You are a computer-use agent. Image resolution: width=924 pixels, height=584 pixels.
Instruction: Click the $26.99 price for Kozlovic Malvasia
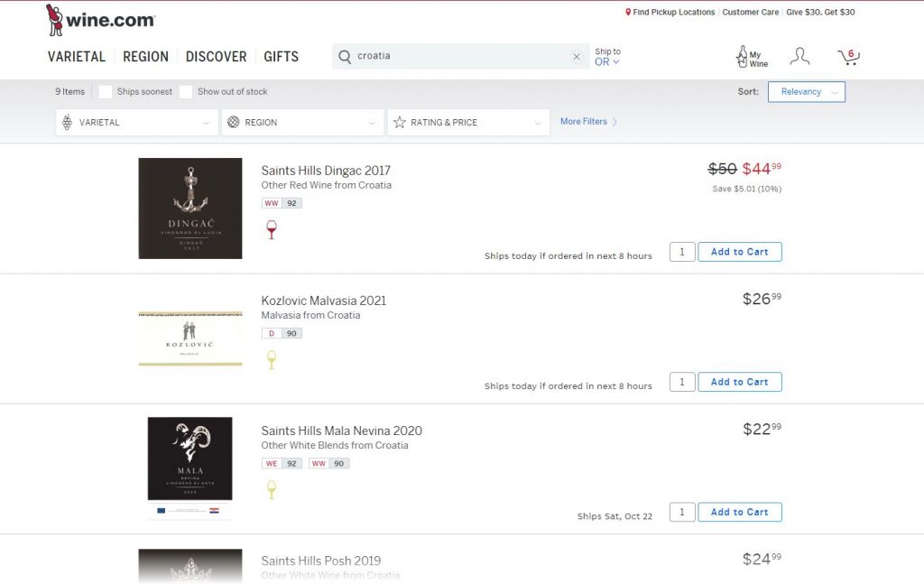tap(762, 299)
